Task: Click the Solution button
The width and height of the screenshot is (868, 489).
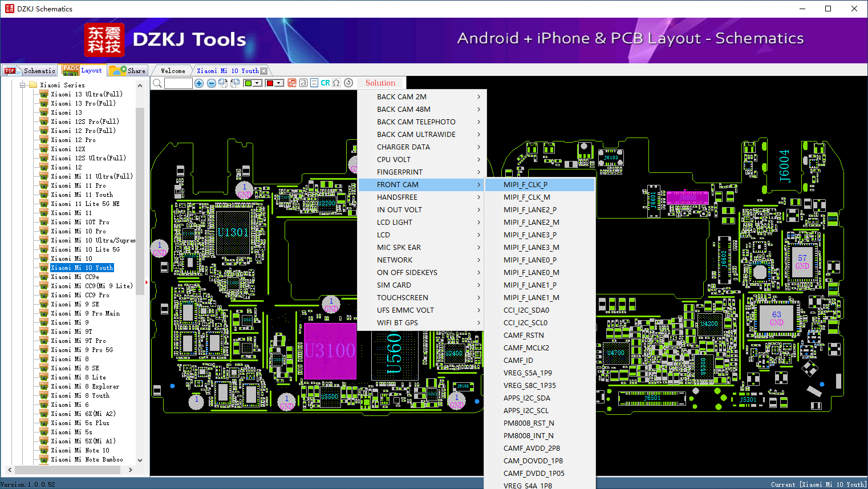Action: pyautogui.click(x=380, y=83)
